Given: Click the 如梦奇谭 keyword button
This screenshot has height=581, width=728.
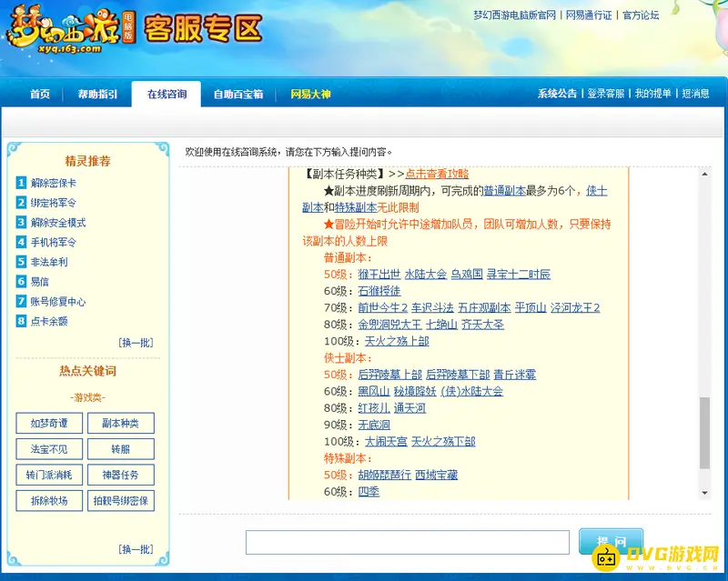Looking at the screenshot, I should [x=49, y=423].
